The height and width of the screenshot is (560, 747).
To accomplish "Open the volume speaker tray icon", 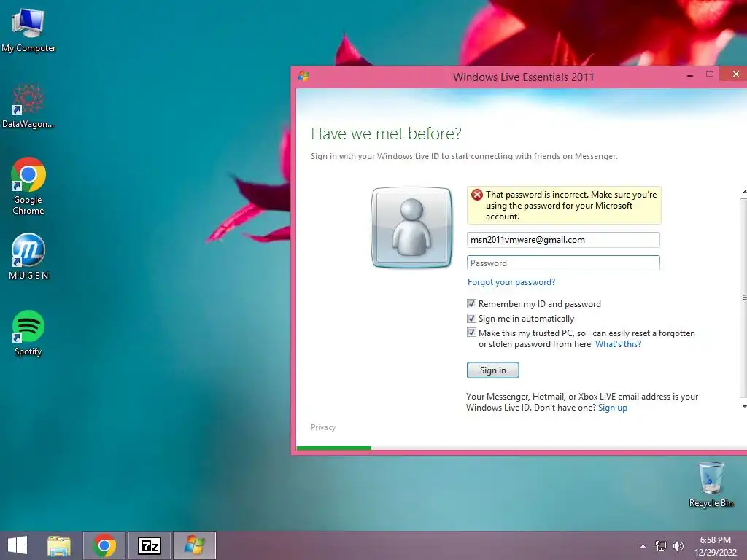I will [x=678, y=546].
